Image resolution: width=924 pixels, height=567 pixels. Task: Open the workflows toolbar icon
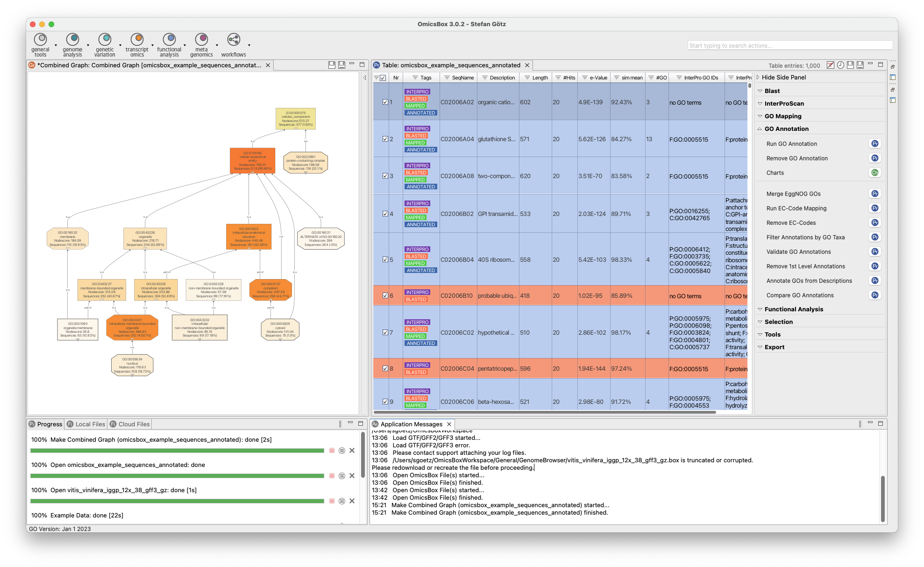234,39
